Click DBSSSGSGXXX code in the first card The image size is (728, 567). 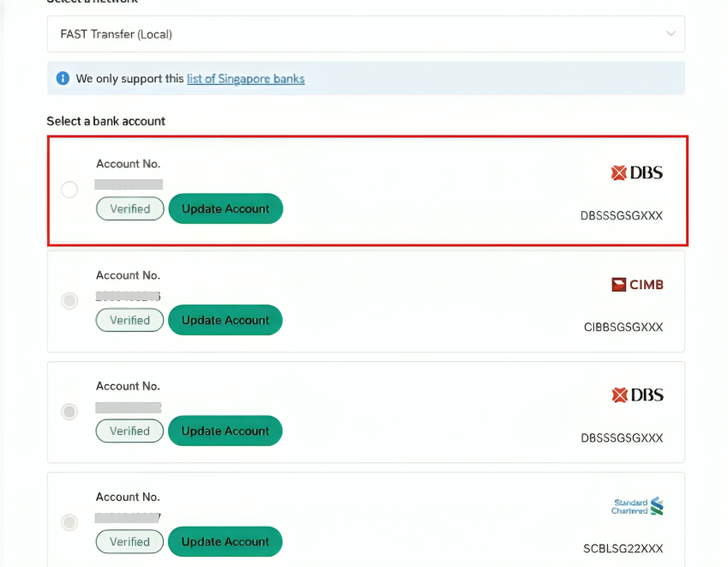coord(622,215)
